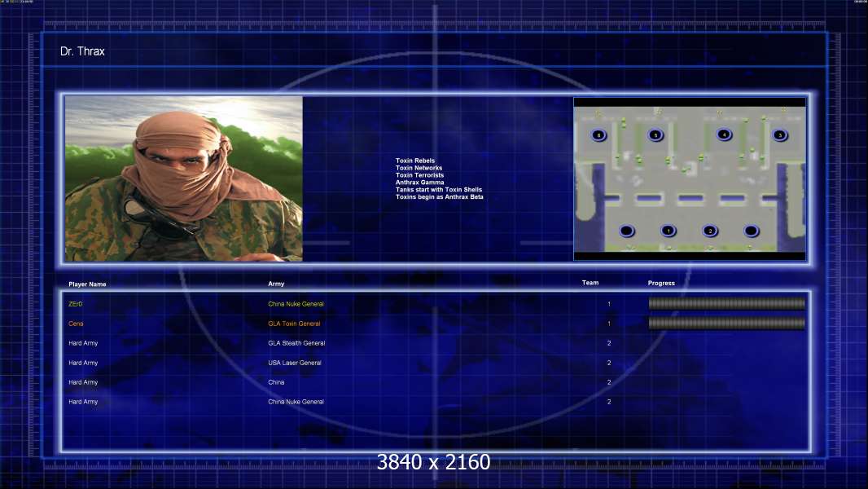Click ZEr0's army, China Nuke General in yellow
This screenshot has width=868, height=489.
tap(296, 304)
